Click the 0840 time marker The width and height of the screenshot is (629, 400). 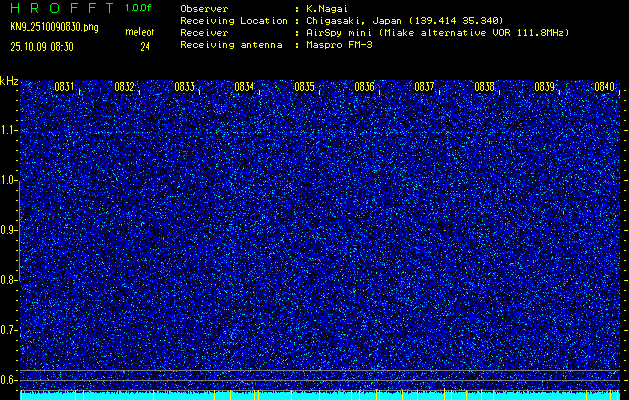(x=604, y=87)
